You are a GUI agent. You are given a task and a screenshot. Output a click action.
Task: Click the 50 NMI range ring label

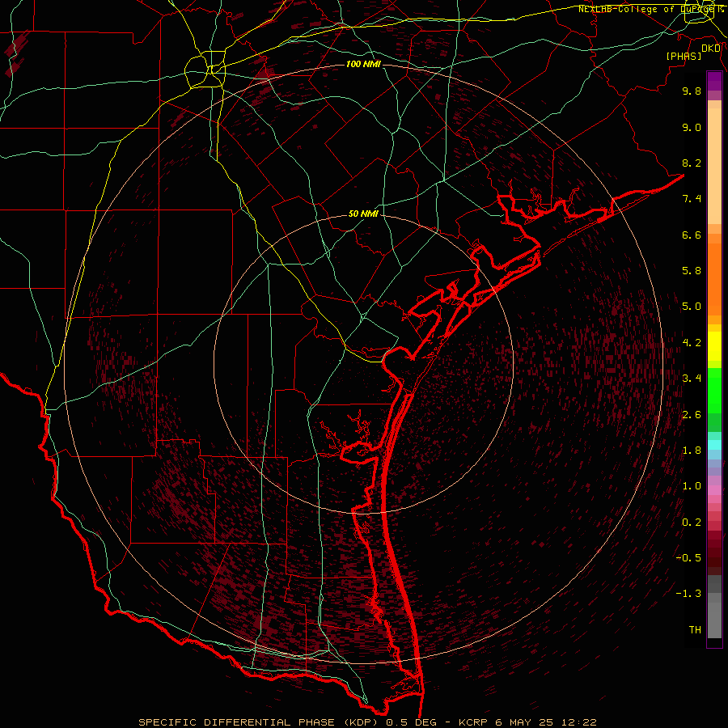pos(363,214)
